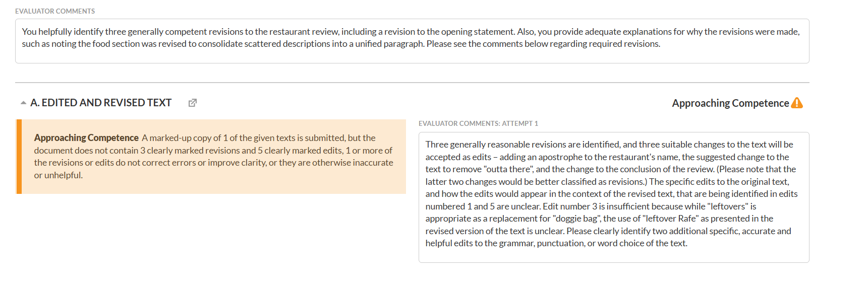
Task: Click the horizontal divider above section A
Action: (412, 83)
